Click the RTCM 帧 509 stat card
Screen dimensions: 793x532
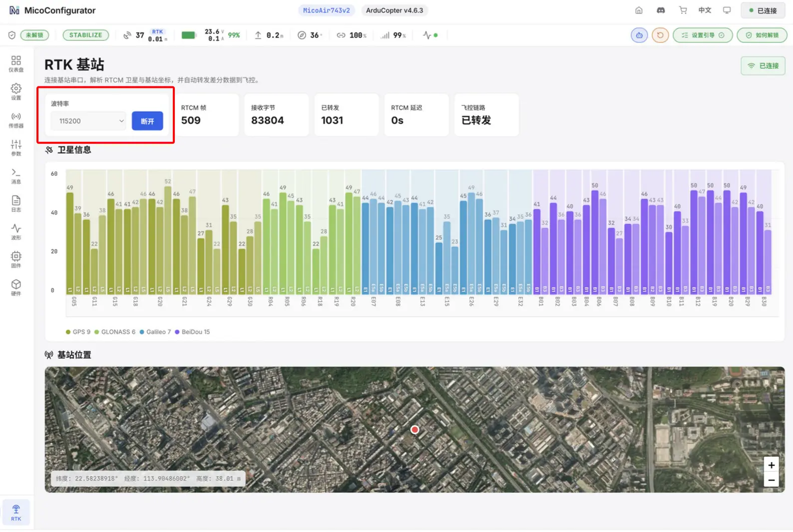click(206, 115)
